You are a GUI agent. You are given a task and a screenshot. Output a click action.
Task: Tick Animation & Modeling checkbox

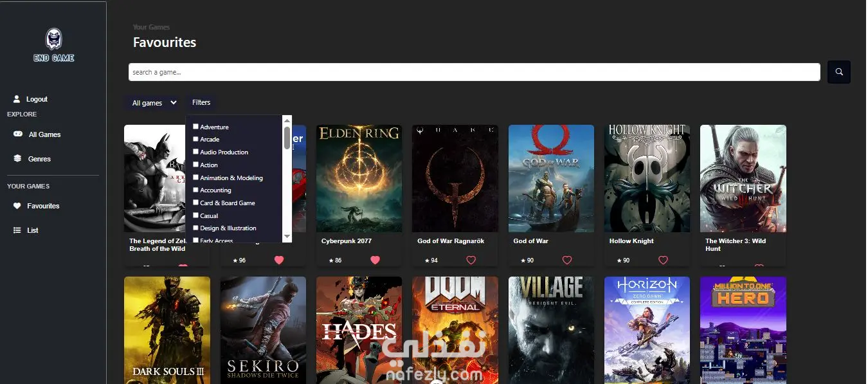[x=195, y=178]
